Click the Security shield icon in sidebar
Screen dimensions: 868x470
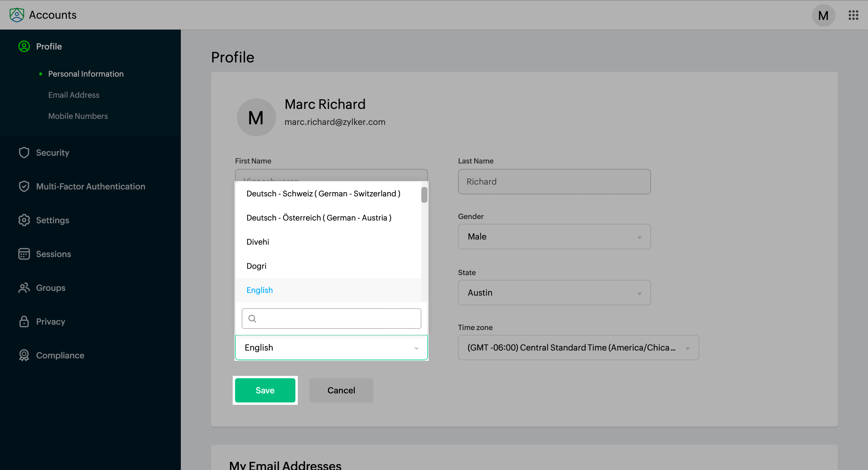24,153
